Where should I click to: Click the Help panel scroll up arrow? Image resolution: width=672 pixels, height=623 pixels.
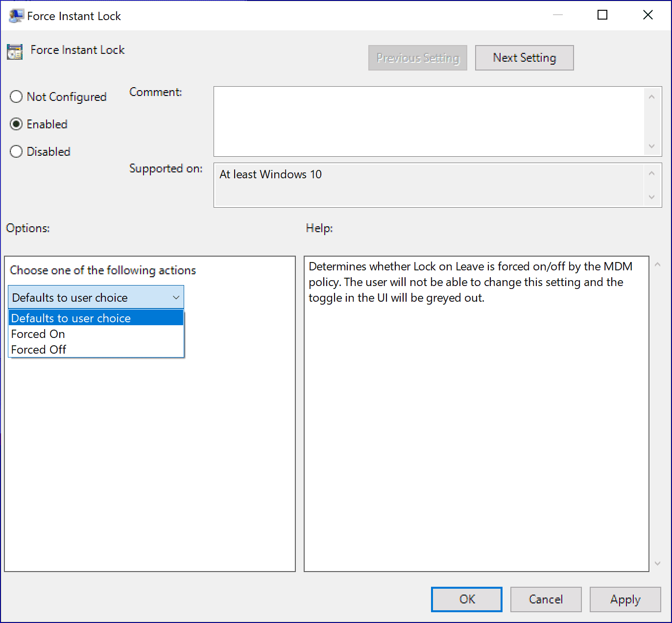[x=658, y=264]
